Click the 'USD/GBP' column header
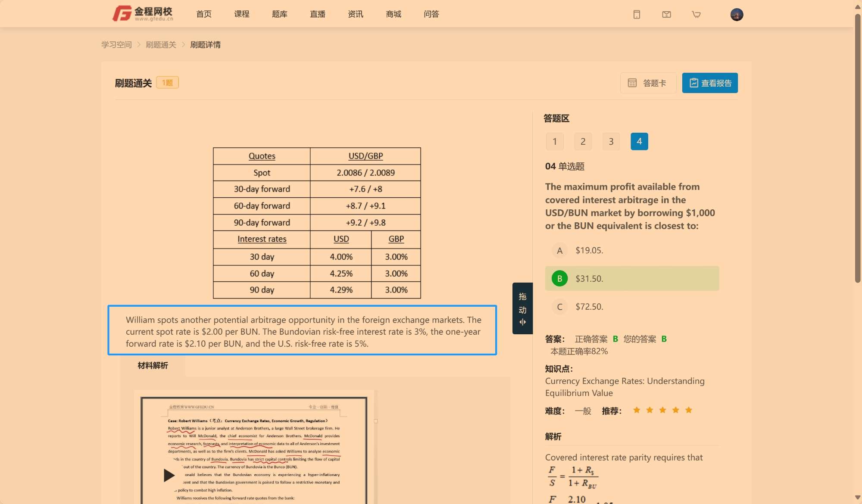Screen dimensions: 862x504 pyautogui.click(x=365, y=156)
